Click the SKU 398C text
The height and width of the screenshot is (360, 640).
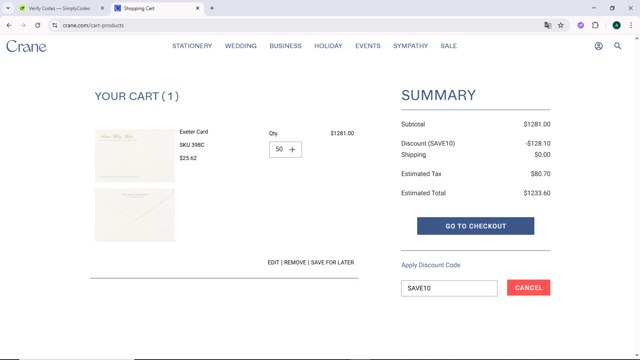pos(192,145)
